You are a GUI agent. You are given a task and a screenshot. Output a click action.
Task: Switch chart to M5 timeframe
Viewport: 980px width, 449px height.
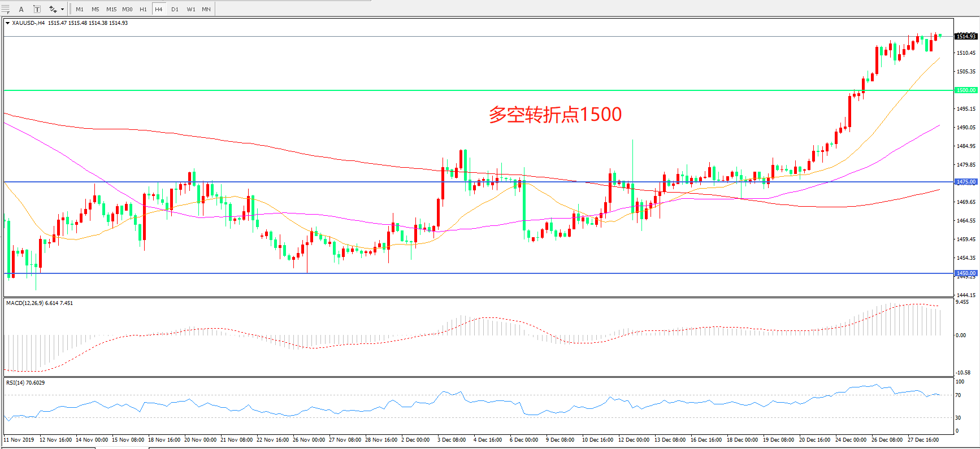pos(95,9)
